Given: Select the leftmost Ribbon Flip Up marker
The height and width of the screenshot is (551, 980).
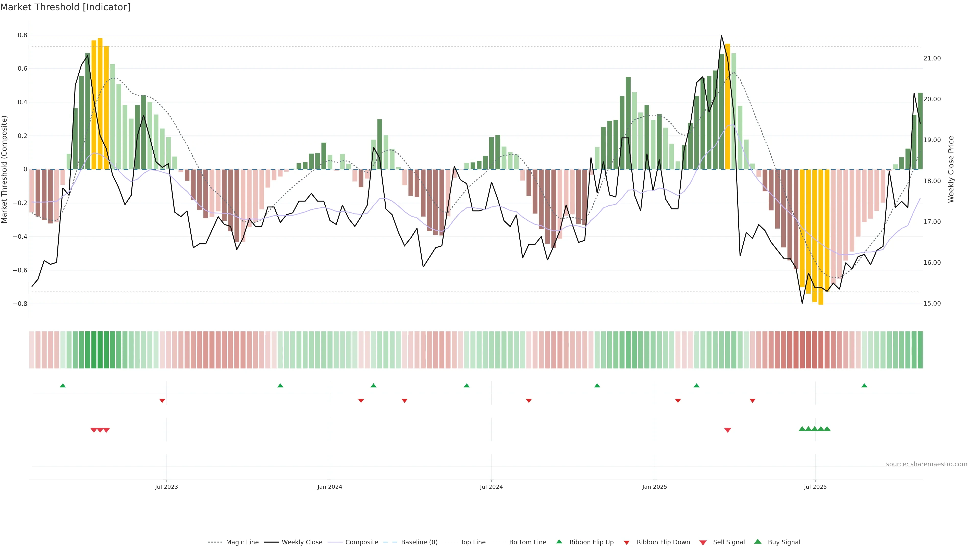Looking at the screenshot, I should [x=63, y=386].
